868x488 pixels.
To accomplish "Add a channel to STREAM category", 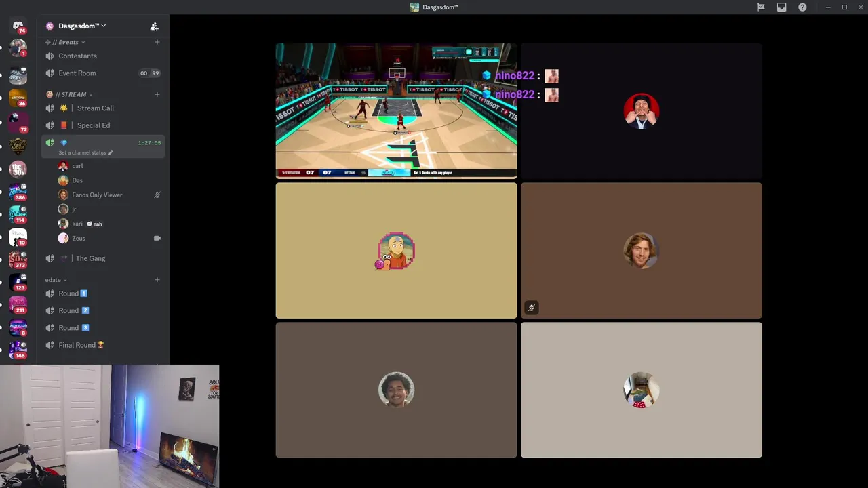I will 157,94.
